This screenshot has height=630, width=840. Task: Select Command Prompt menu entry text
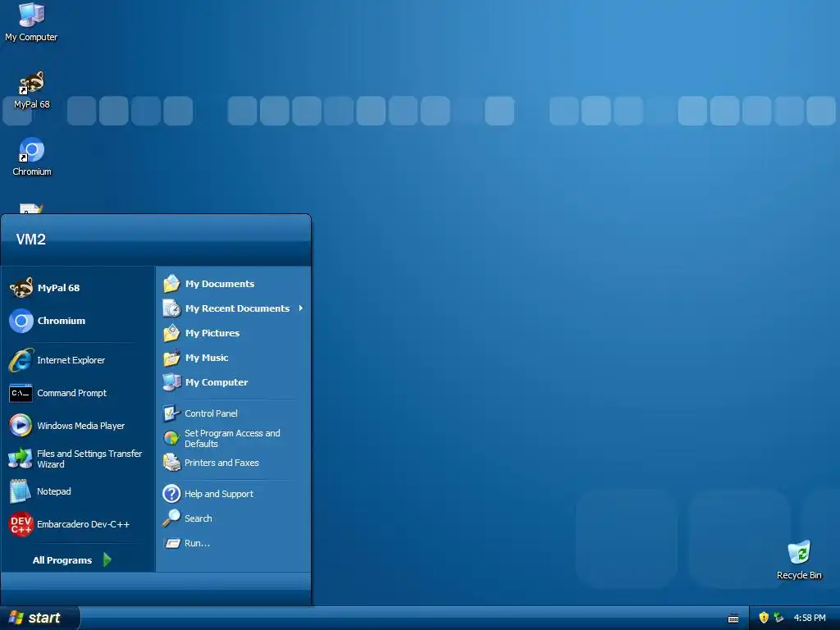72,393
